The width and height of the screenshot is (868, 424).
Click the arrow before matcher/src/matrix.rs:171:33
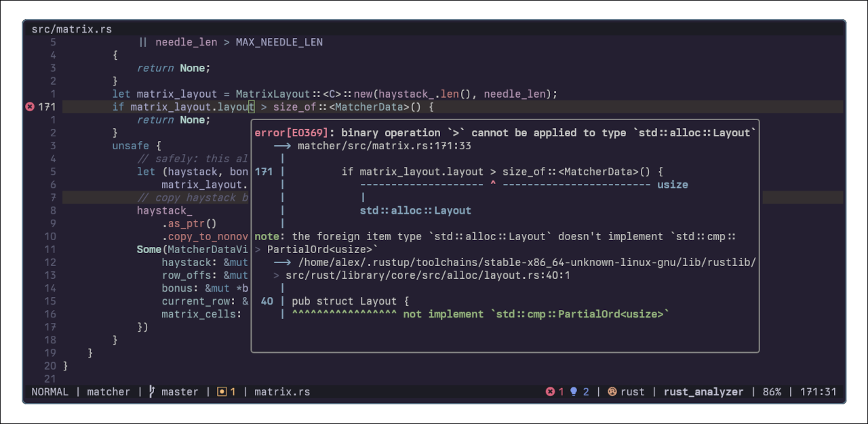point(282,146)
